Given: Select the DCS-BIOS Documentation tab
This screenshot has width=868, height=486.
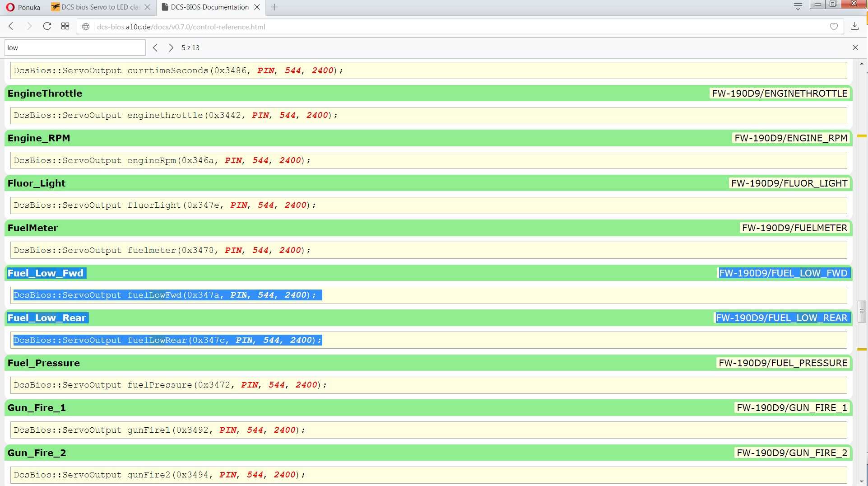Looking at the screenshot, I should click(x=205, y=7).
